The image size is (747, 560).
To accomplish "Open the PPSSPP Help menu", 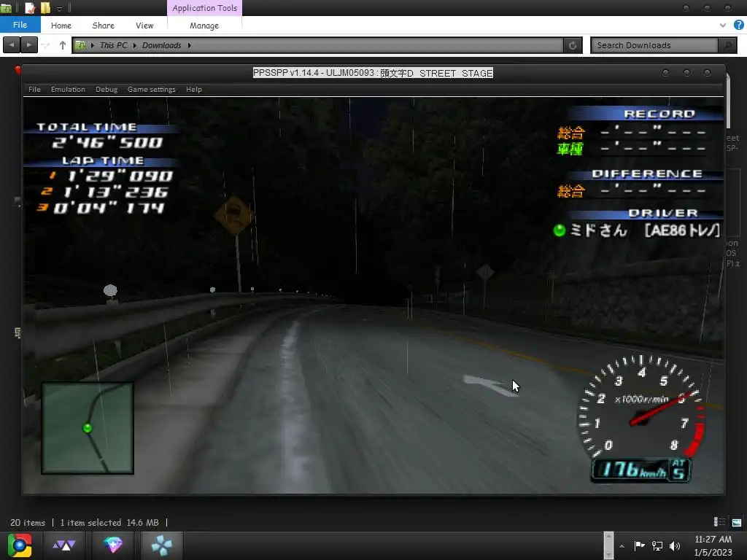I will tap(194, 89).
